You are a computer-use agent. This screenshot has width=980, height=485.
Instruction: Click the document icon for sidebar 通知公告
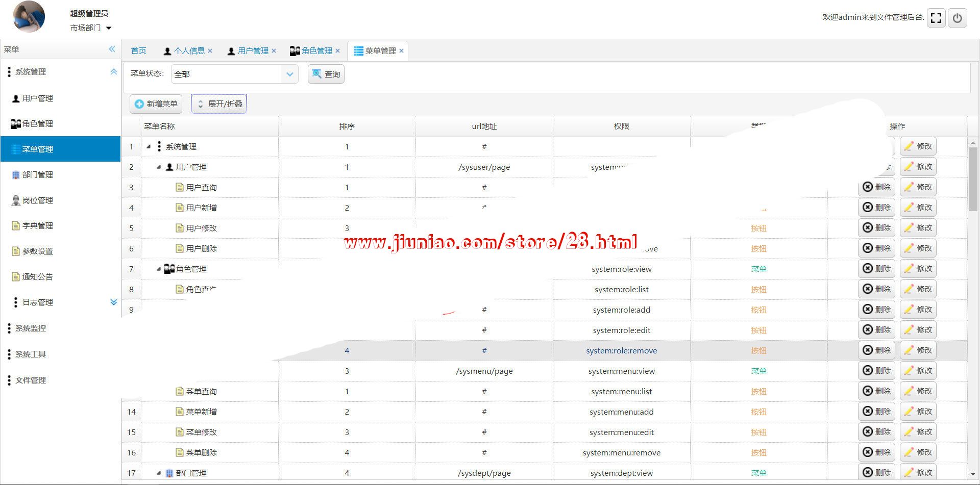coord(16,276)
